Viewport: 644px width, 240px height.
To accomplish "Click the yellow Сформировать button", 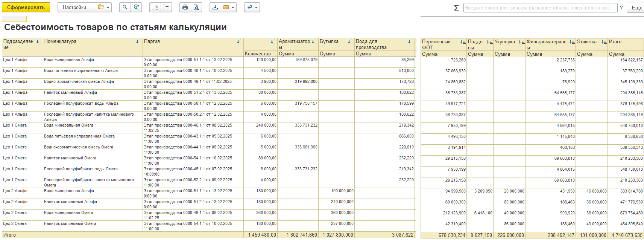I will point(26,8).
